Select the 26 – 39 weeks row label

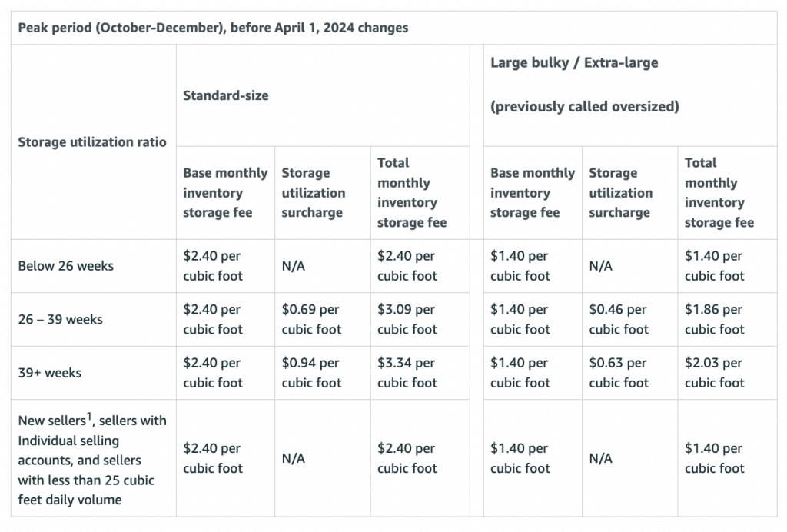tap(60, 319)
